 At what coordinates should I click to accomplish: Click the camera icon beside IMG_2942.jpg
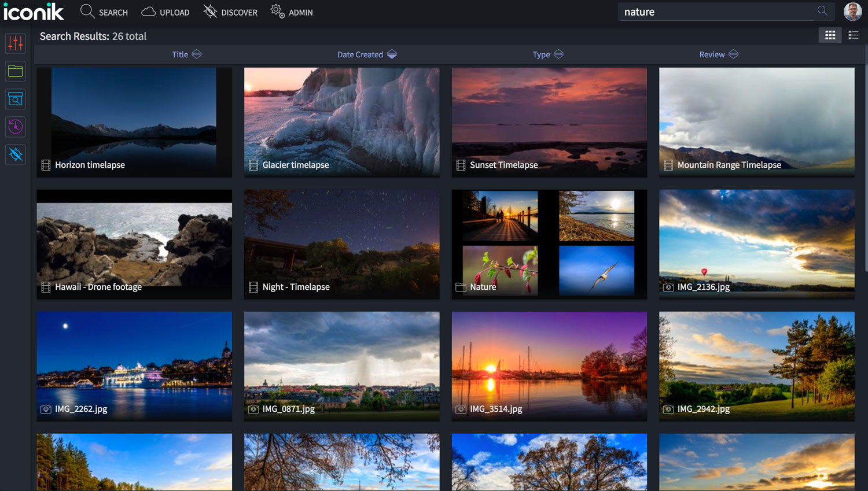668,409
